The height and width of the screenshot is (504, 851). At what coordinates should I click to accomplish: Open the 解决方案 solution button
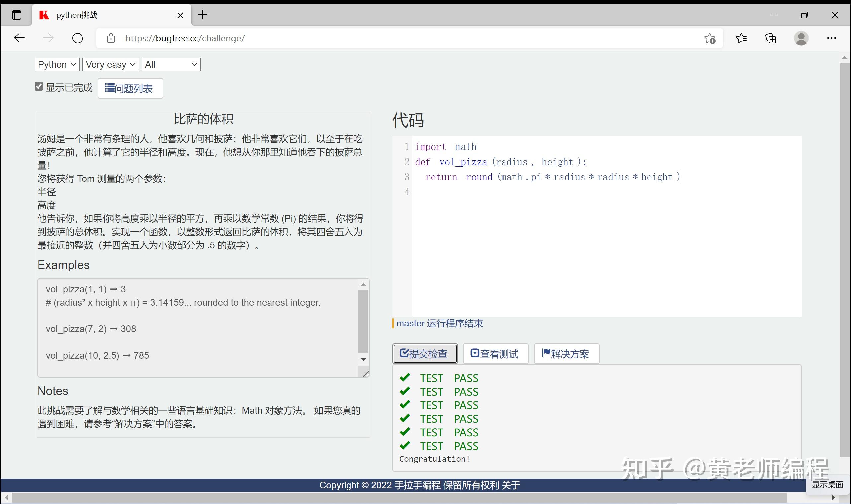(566, 354)
